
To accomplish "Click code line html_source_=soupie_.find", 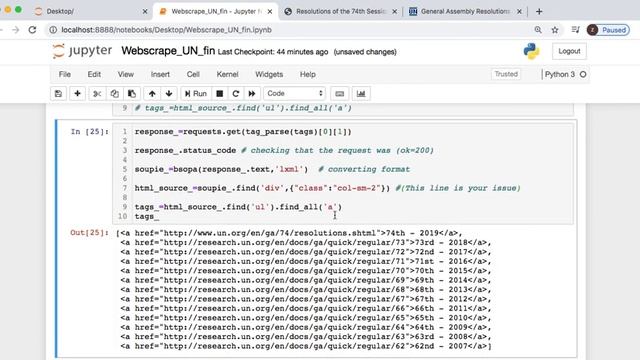I will [x=327, y=188].
